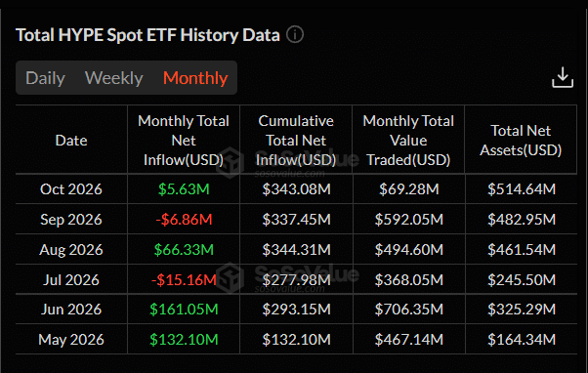Select the May 2026 row date
588x373 pixels.
pyautogui.click(x=71, y=340)
